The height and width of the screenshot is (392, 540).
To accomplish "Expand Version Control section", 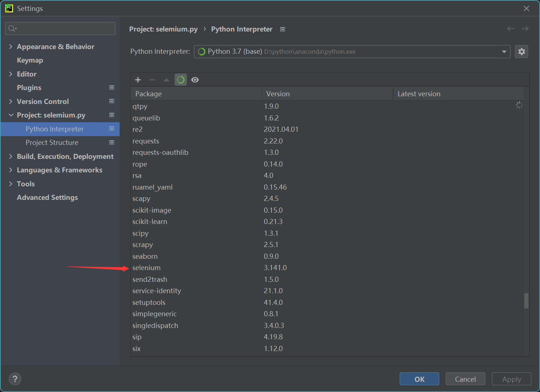I will coord(11,101).
